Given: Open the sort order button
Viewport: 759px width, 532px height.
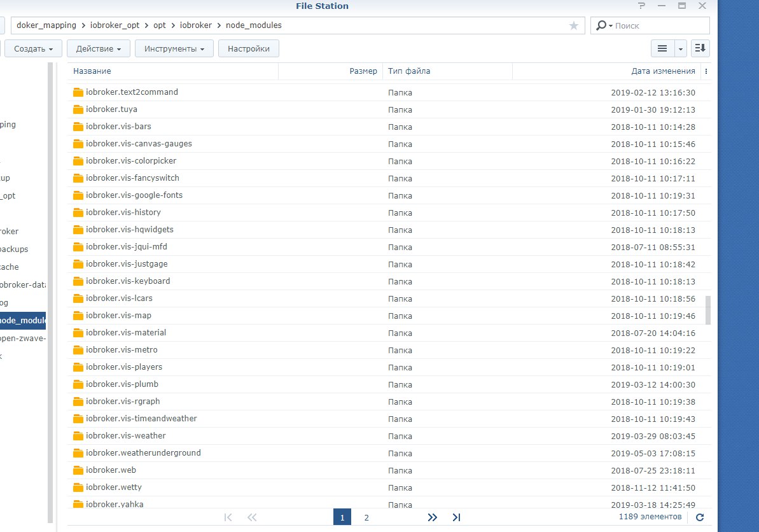Looking at the screenshot, I should pos(700,48).
